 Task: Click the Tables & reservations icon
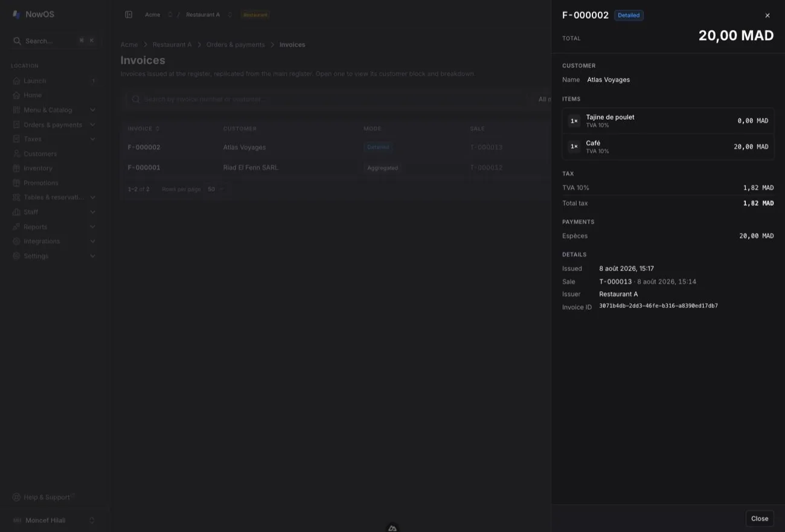coord(16,197)
